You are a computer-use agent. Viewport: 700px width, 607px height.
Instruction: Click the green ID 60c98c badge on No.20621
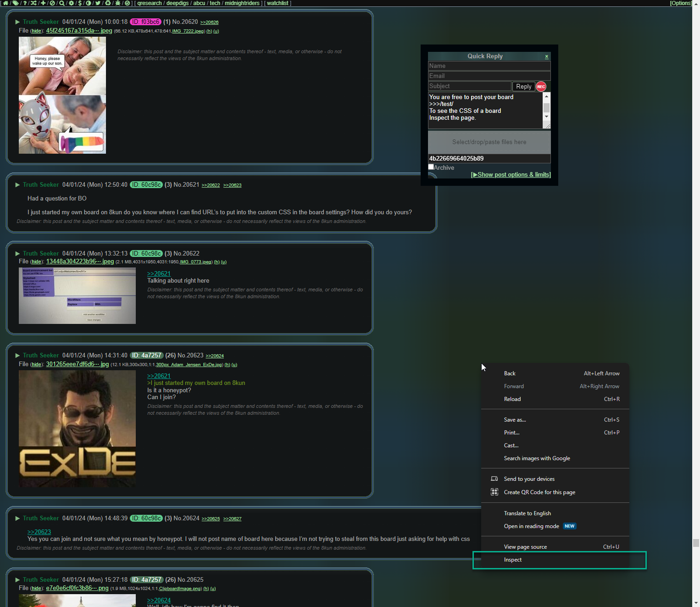click(146, 185)
